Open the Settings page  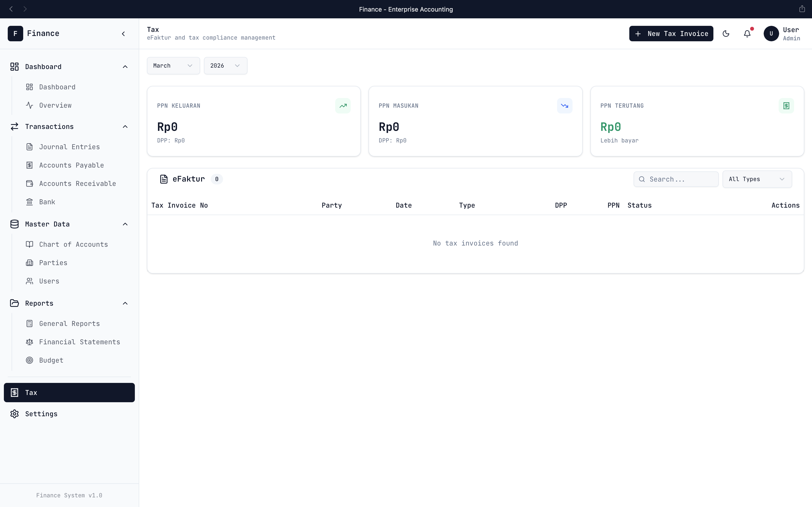41,414
